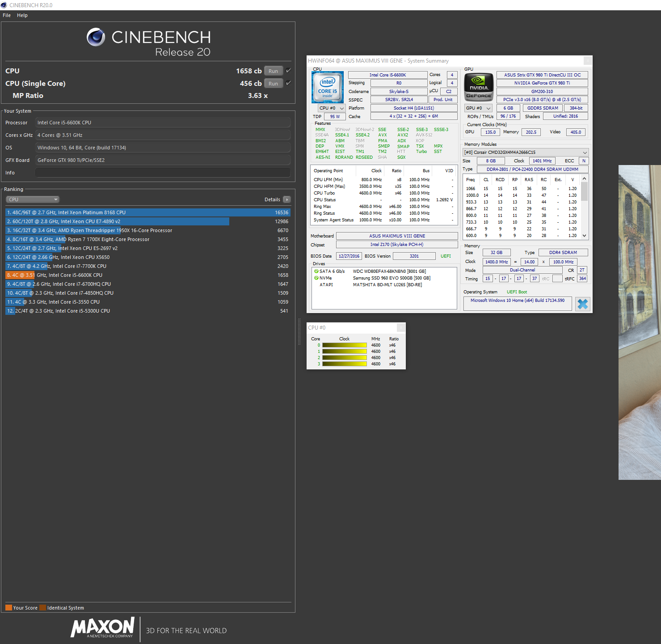Viewport: 661px width, 644px height.
Task: Open the Help menu
Action: 22,15
